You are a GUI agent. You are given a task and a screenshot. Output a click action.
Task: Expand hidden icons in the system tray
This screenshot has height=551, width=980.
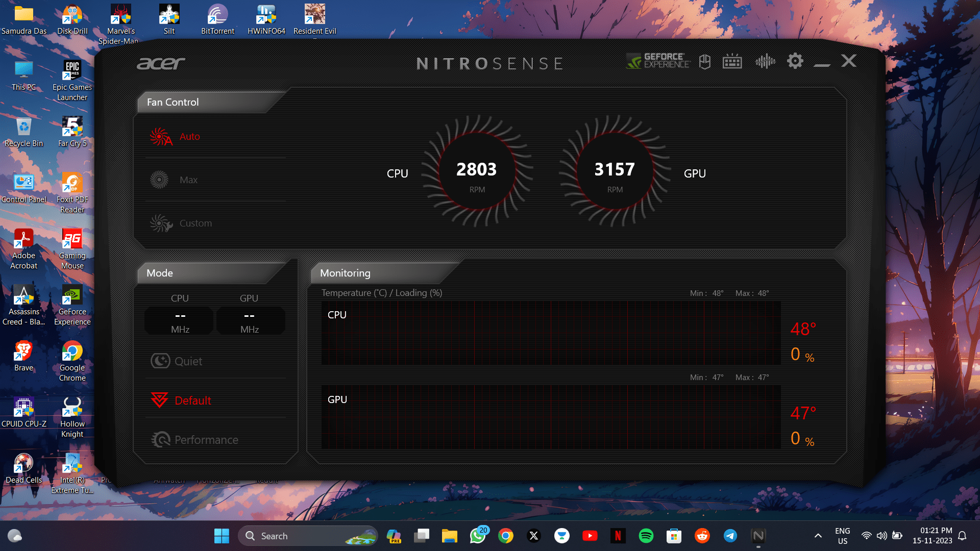818,536
